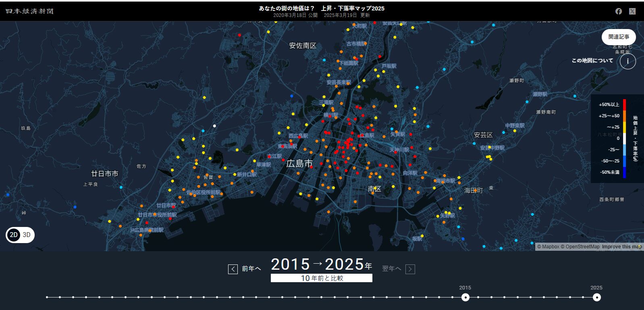This screenshot has width=644, height=310.
Task: Select the 2025 handle on the timeline
Action: pyautogui.click(x=596, y=298)
